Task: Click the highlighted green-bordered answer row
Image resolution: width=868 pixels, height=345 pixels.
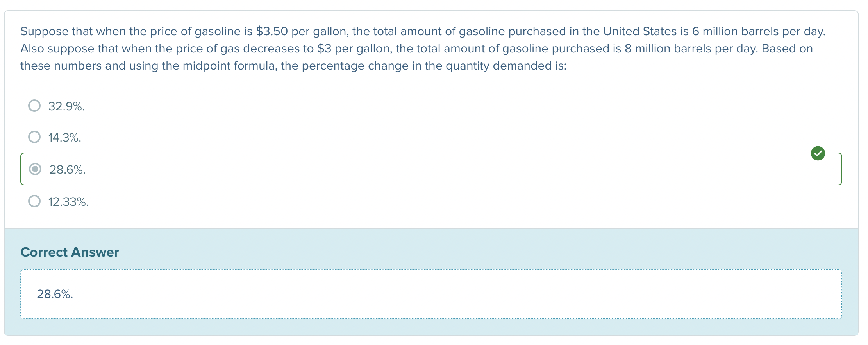Action: click(430, 169)
